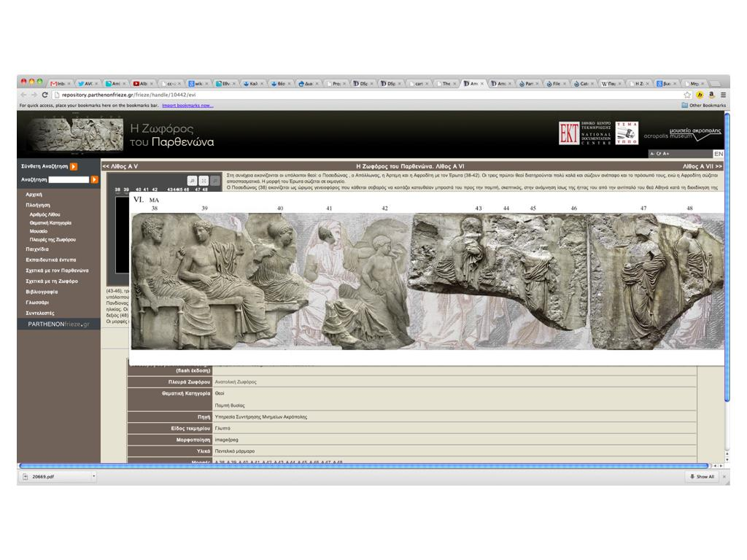Click the Υπηρεσία Συντήρησης Μνημείων Ακρόπολης source value

click(x=260, y=416)
